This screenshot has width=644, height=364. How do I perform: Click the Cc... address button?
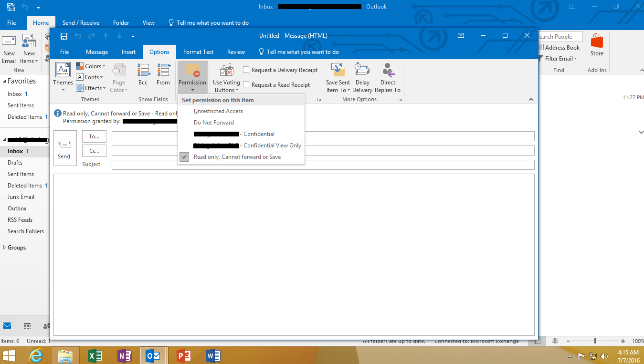tap(94, 151)
